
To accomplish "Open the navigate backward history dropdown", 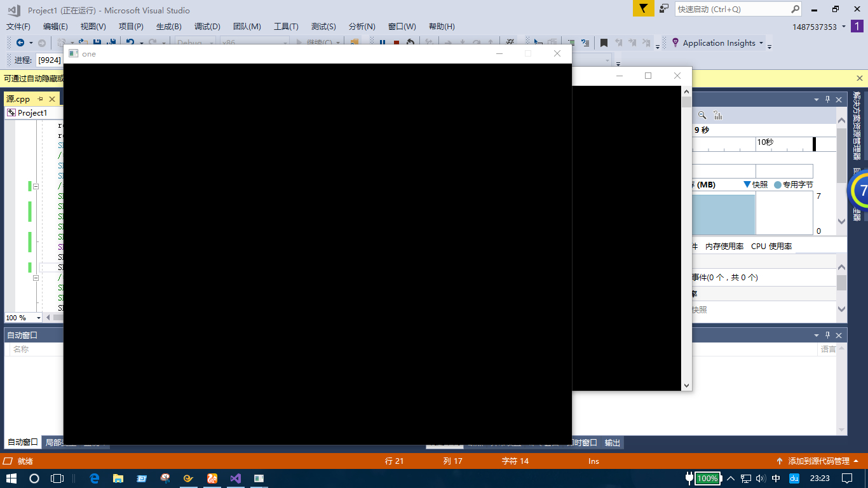I will tap(31, 43).
